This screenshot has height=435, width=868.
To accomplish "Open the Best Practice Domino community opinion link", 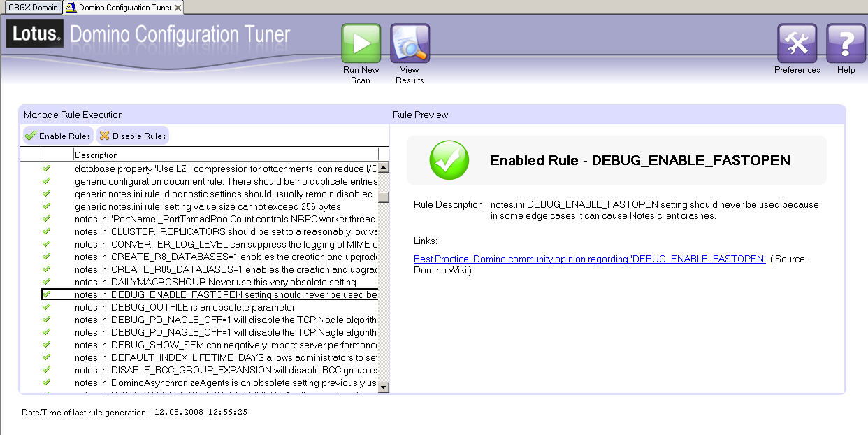I will pyautogui.click(x=590, y=259).
